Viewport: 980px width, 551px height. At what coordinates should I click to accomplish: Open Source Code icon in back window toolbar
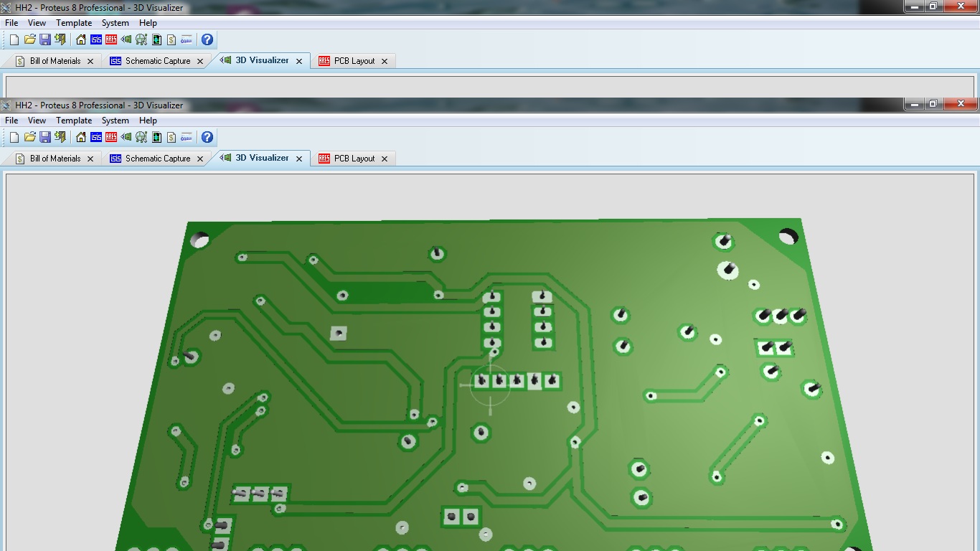(187, 39)
